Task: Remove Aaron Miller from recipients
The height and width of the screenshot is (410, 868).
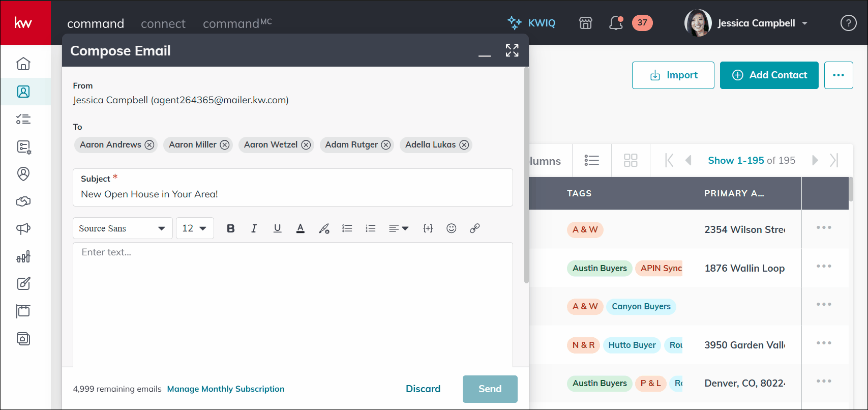Action: click(225, 145)
